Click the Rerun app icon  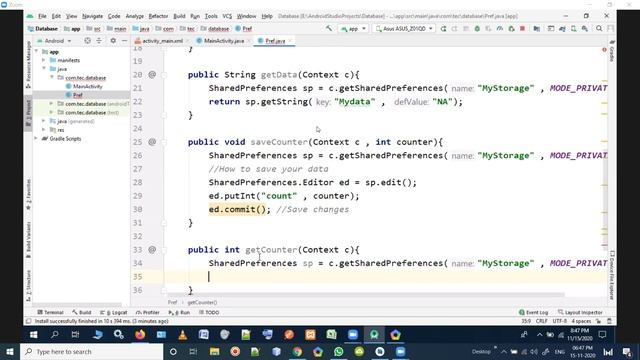click(x=443, y=29)
